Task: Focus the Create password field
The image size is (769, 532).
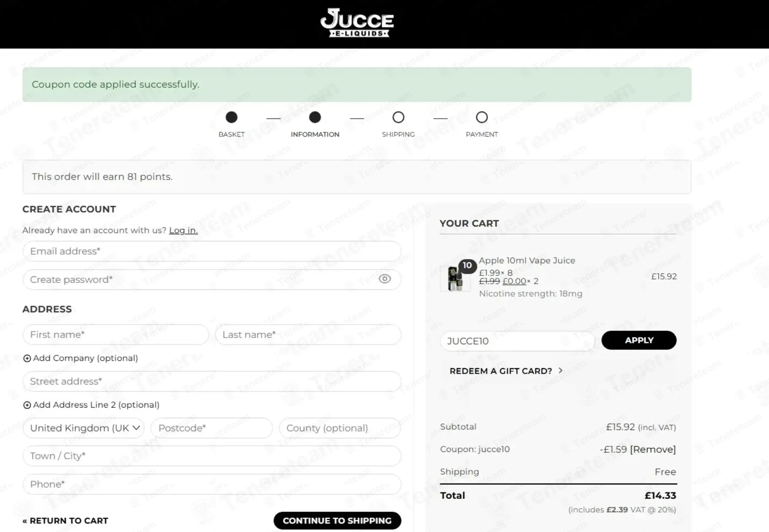Action: (212, 279)
